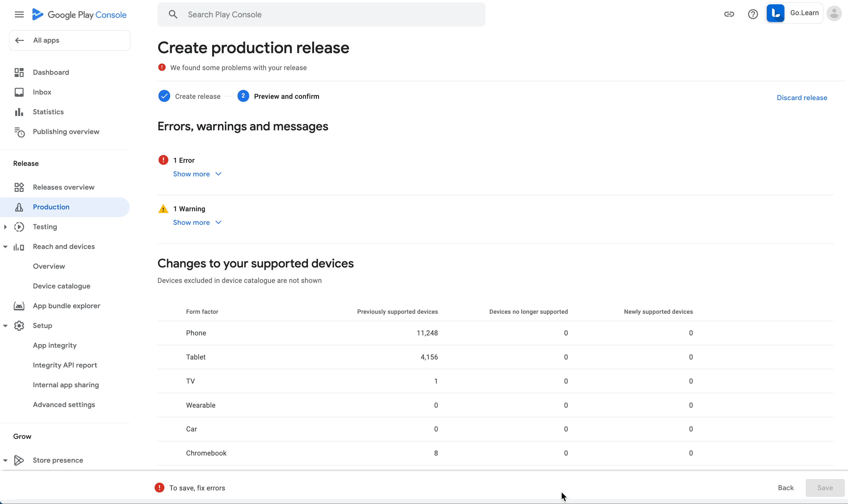Click the Testing play-circle icon

pos(19,227)
